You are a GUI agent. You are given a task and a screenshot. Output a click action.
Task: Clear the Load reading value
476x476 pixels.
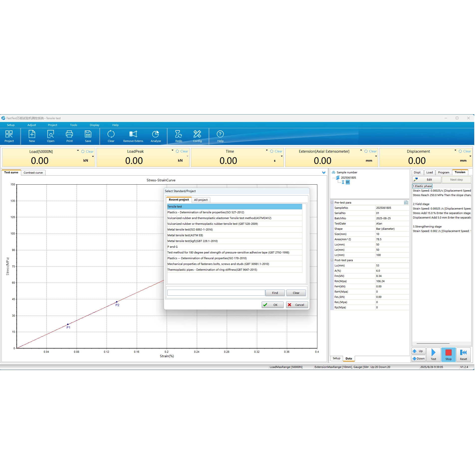coord(88,151)
